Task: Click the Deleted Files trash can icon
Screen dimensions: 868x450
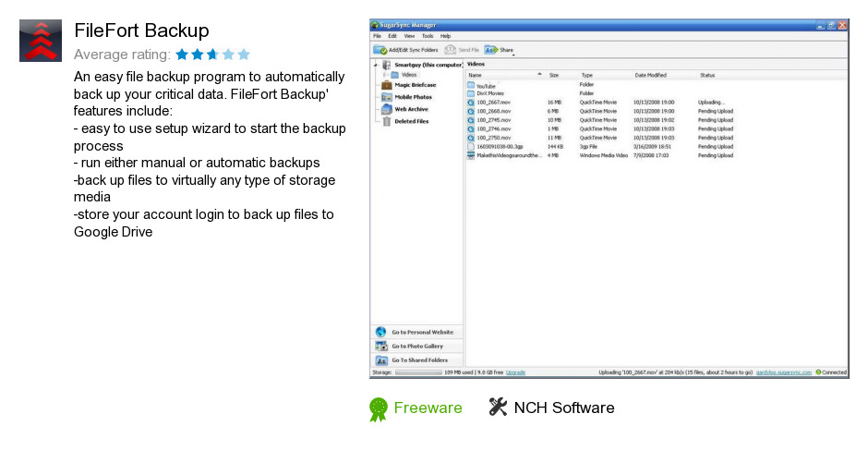Action: [x=386, y=121]
